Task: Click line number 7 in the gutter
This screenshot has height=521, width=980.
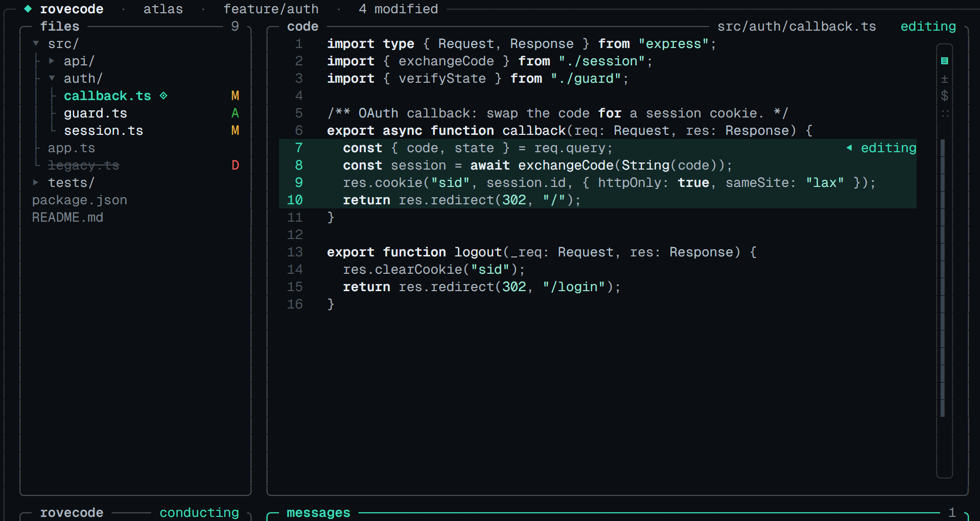Action: click(299, 148)
